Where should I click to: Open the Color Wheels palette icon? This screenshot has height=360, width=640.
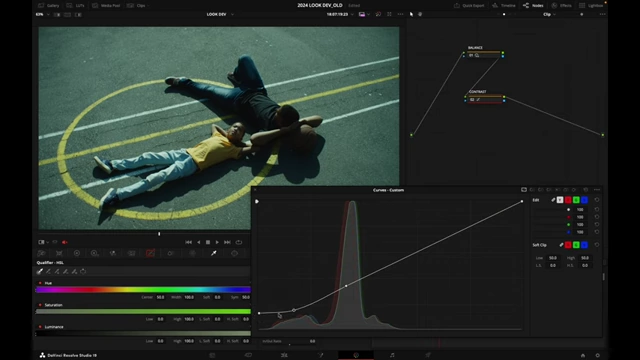[x=77, y=253]
